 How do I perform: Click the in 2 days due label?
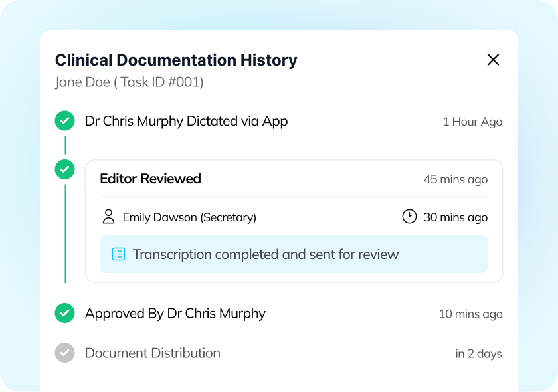(x=478, y=354)
